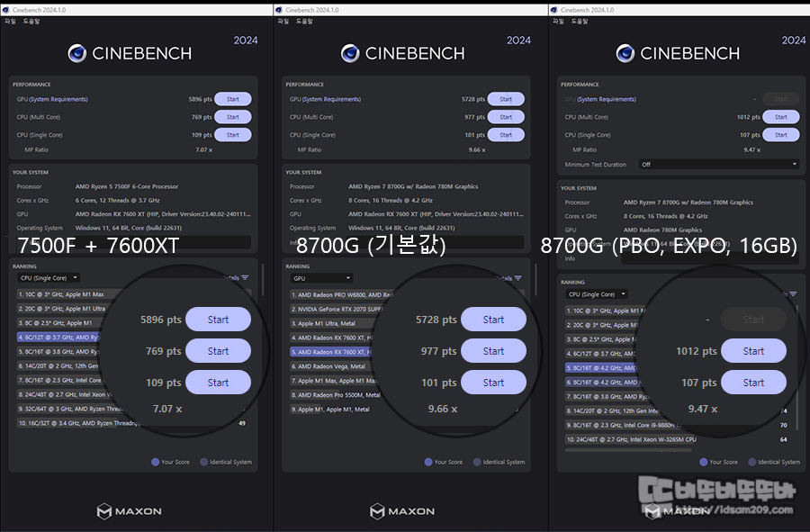Open System Requirements link in left window

58,99
